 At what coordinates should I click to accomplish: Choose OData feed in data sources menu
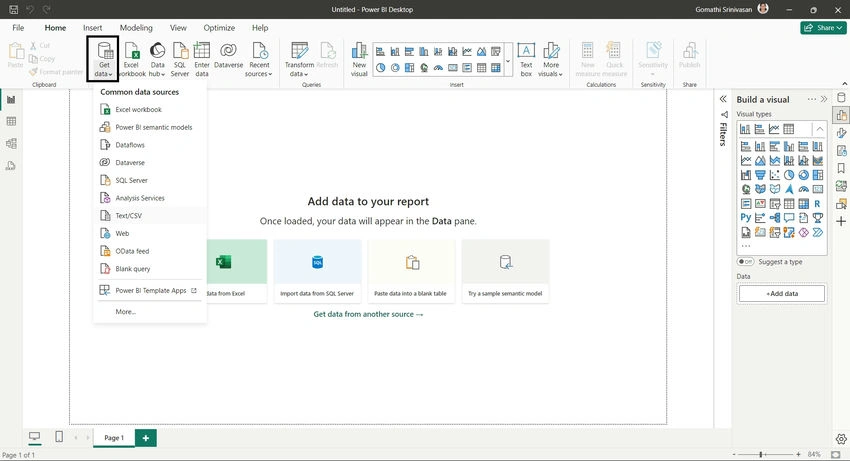click(150, 251)
